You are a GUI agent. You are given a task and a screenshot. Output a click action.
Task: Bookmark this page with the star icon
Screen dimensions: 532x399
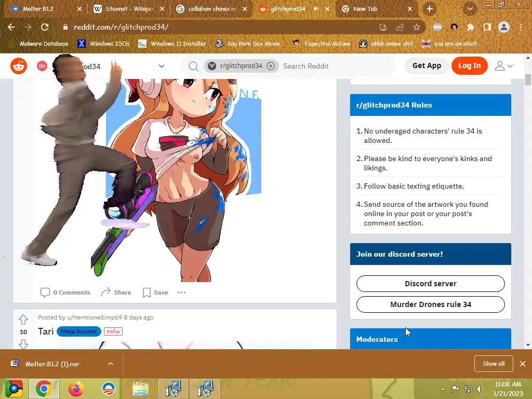click(x=417, y=28)
